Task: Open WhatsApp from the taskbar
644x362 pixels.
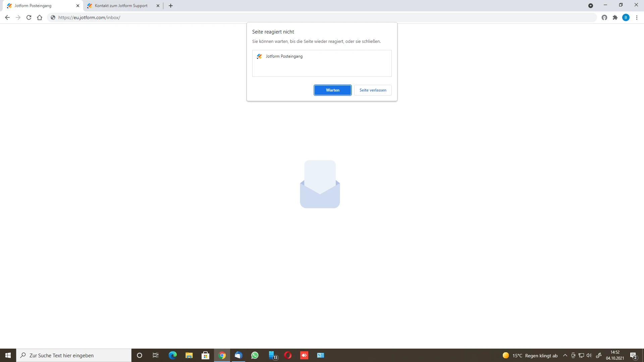Action: coord(255,355)
